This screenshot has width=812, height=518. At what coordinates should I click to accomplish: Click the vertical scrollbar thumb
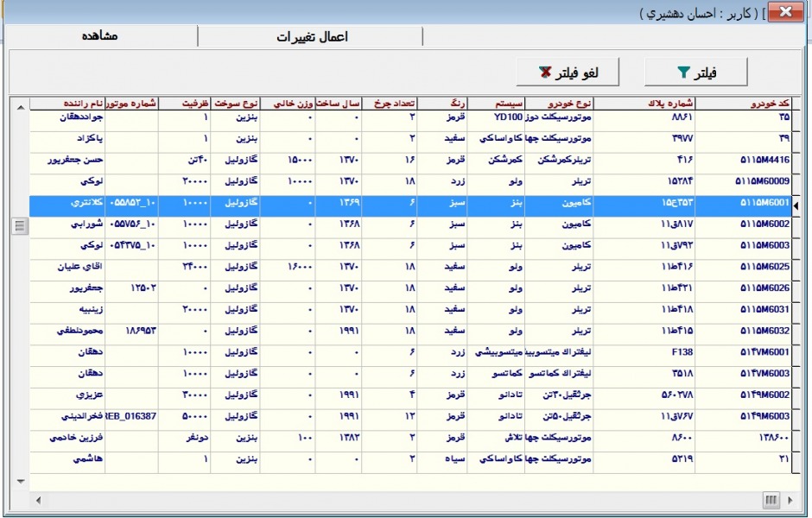click(x=18, y=225)
